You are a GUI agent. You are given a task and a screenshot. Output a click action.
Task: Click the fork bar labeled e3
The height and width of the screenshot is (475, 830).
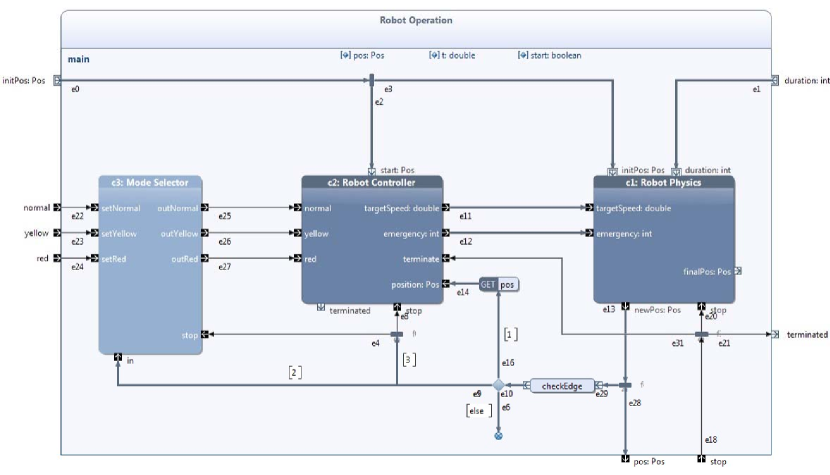[372, 80]
